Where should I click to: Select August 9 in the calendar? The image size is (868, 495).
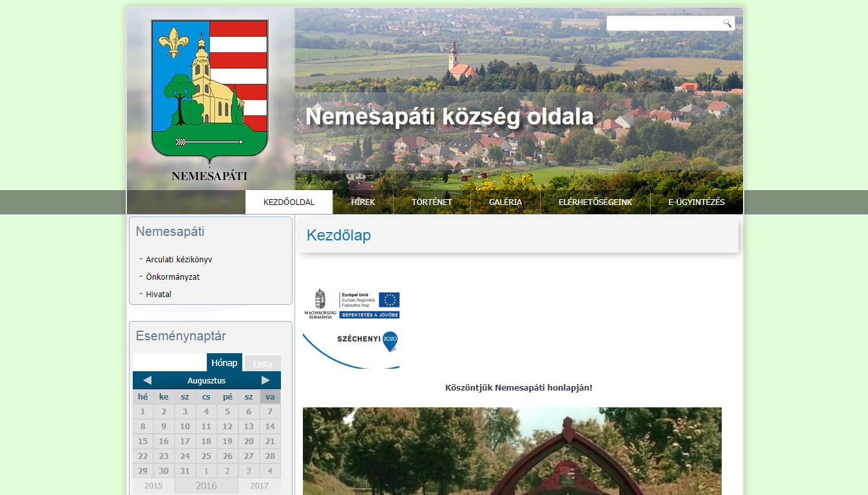click(x=164, y=427)
